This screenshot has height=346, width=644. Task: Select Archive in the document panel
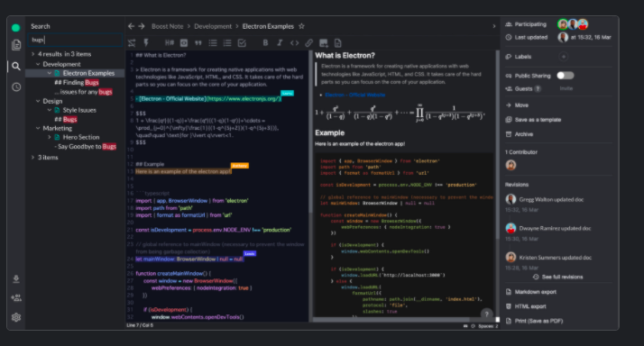pos(524,134)
